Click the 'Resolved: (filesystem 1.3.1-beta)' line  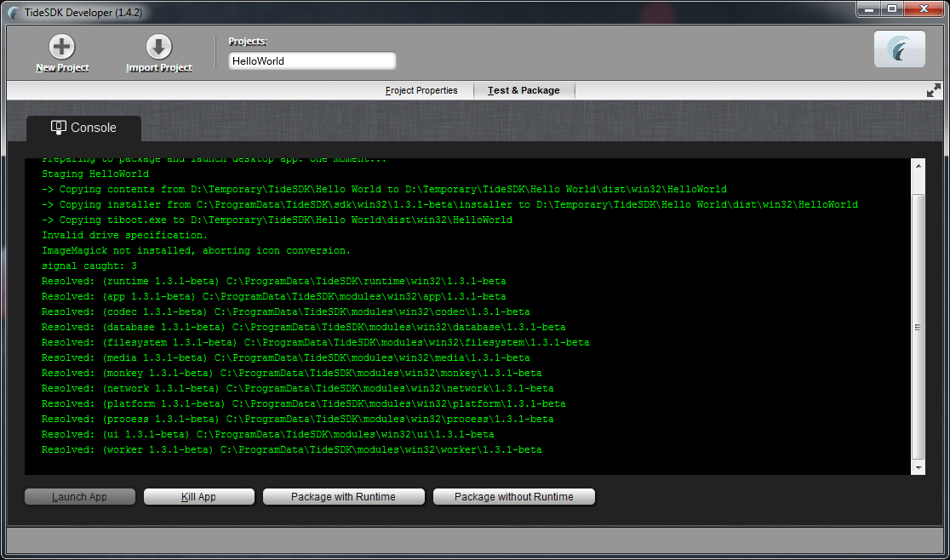pyautogui.click(x=315, y=343)
